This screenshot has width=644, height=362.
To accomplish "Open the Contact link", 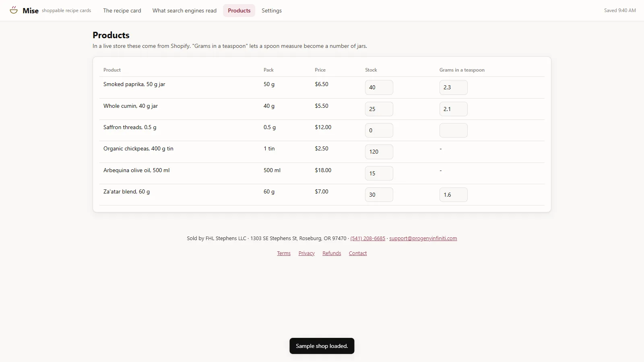I will coord(358,253).
